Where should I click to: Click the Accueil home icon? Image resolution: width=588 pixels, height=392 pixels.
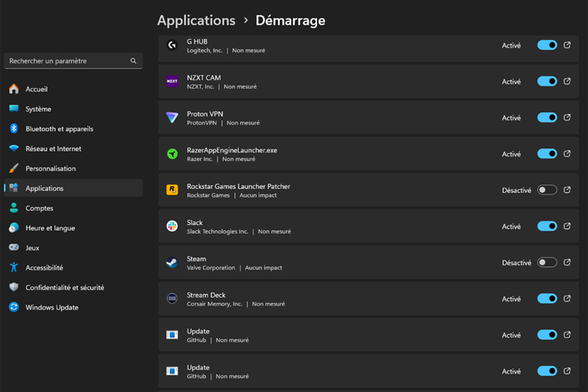pyautogui.click(x=14, y=89)
